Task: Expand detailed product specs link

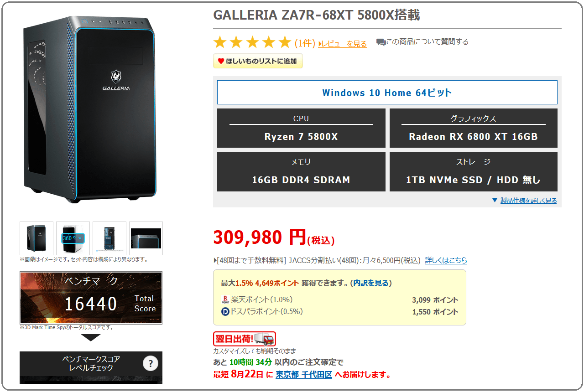Action: pos(528,201)
